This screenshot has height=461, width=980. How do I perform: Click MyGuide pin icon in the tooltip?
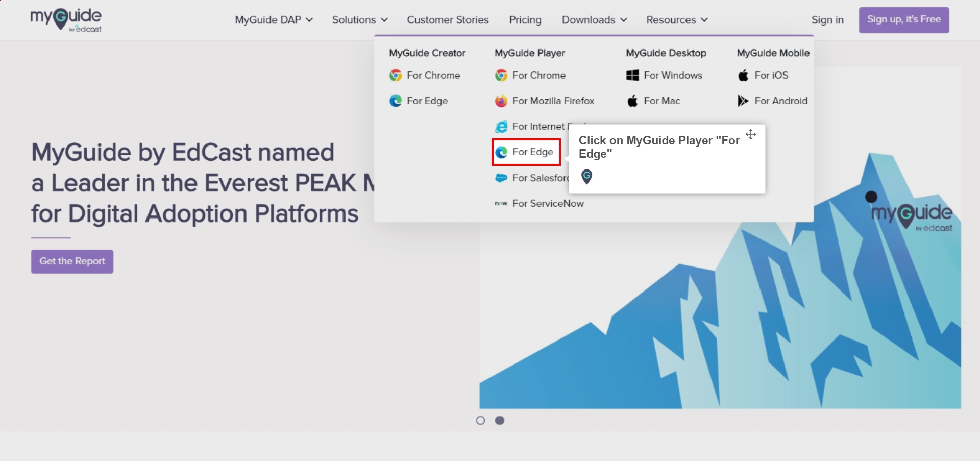pyautogui.click(x=587, y=177)
